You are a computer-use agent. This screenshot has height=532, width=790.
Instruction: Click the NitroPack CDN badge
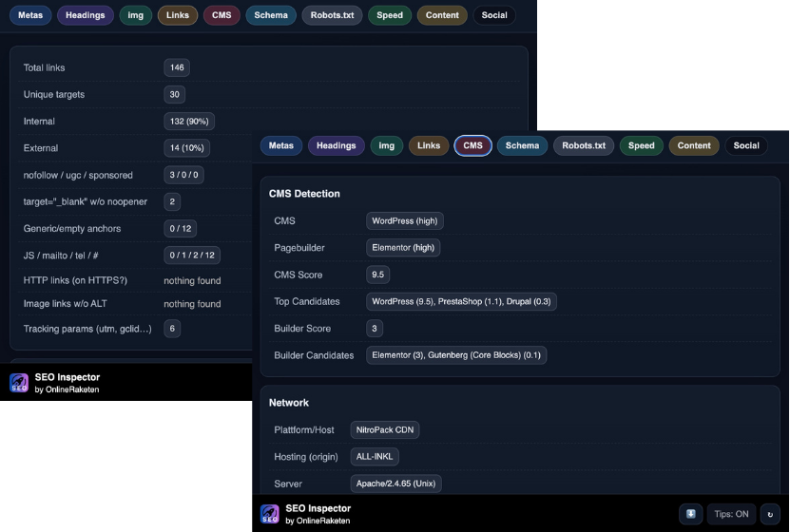(x=385, y=429)
